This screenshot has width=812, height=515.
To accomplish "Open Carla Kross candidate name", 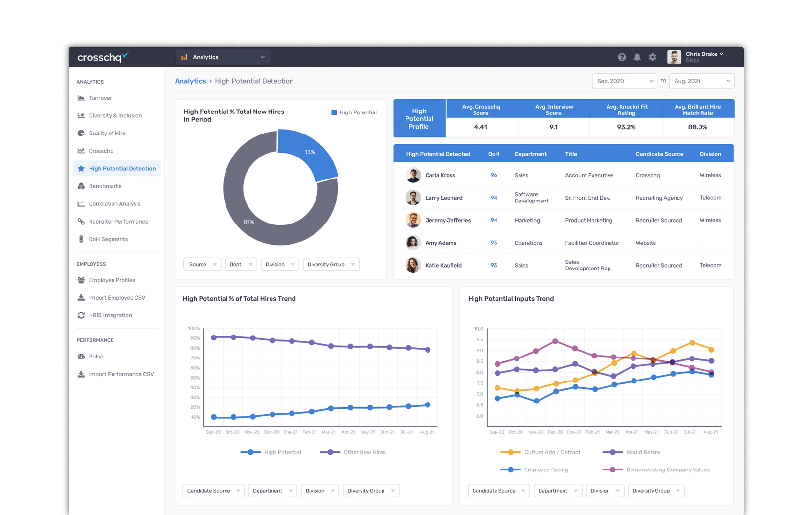I will click(440, 175).
